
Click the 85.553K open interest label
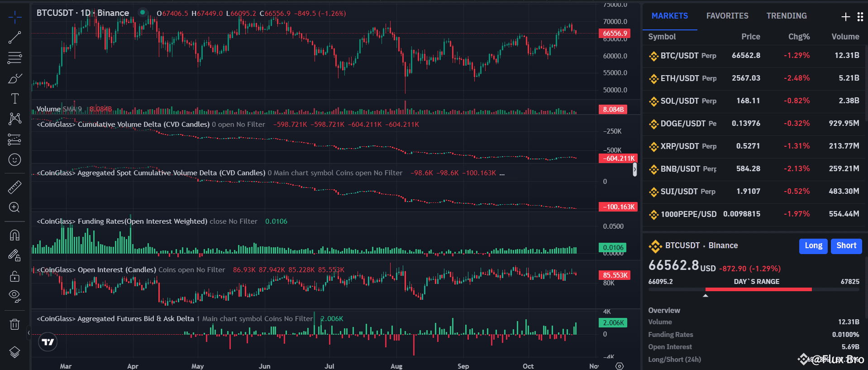(615, 275)
